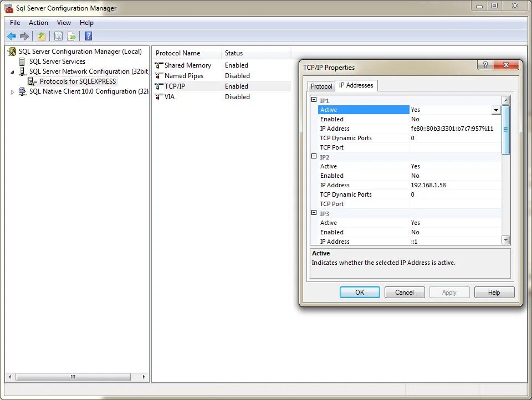Minimize the Sql Server Configuration Manager window
532x400 pixels.
click(x=479, y=6)
